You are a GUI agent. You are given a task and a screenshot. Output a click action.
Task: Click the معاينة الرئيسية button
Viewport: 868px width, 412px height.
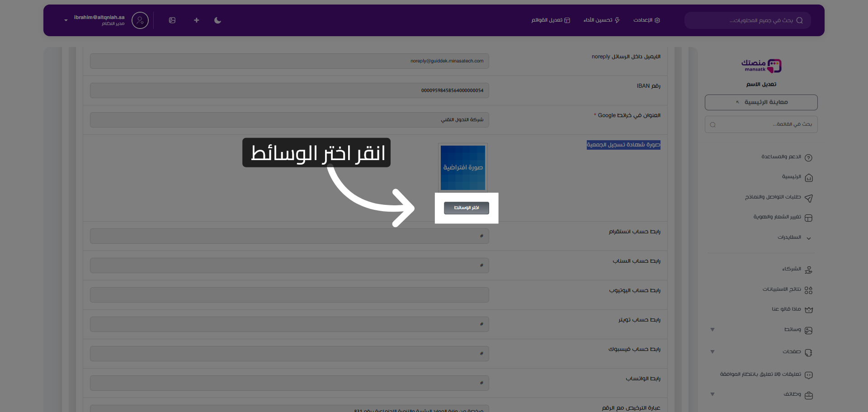click(761, 102)
